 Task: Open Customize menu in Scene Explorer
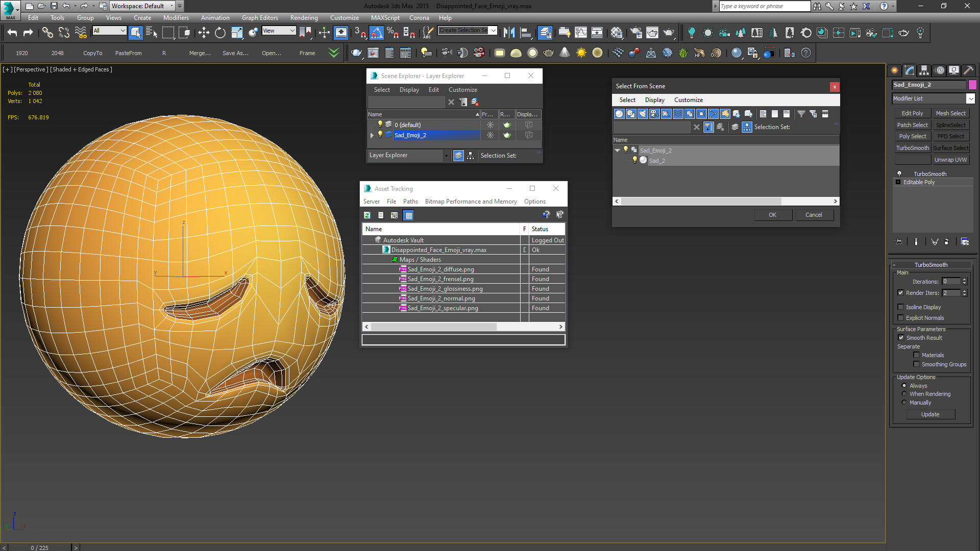pyautogui.click(x=462, y=89)
